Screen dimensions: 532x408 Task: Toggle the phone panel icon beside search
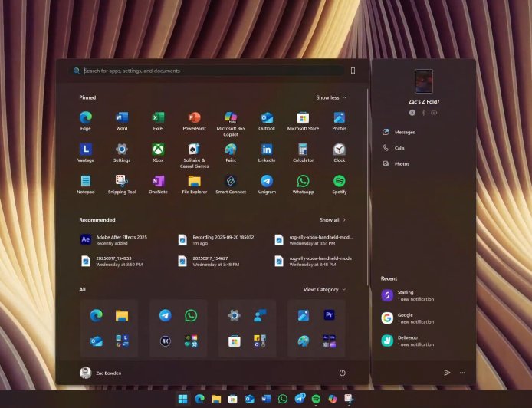click(353, 71)
